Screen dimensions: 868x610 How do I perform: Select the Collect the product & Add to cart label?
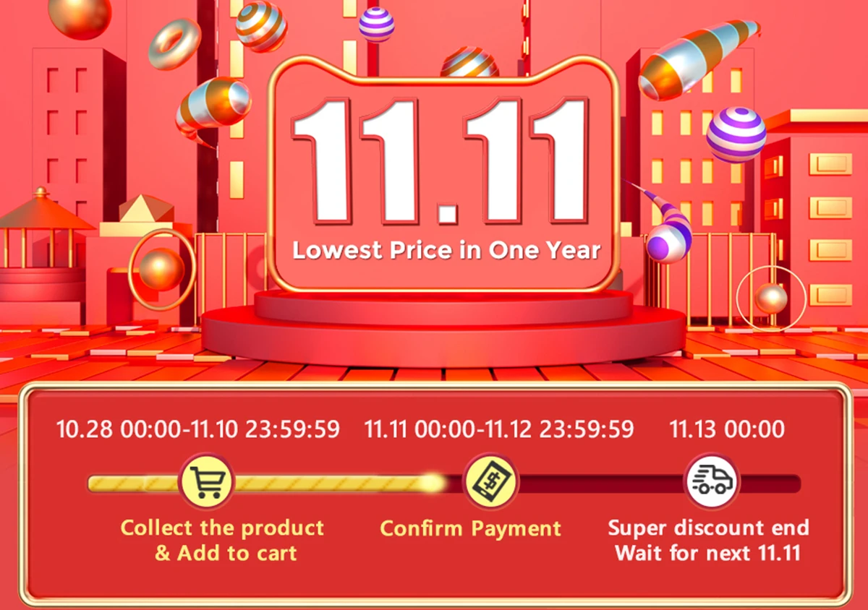(x=224, y=540)
